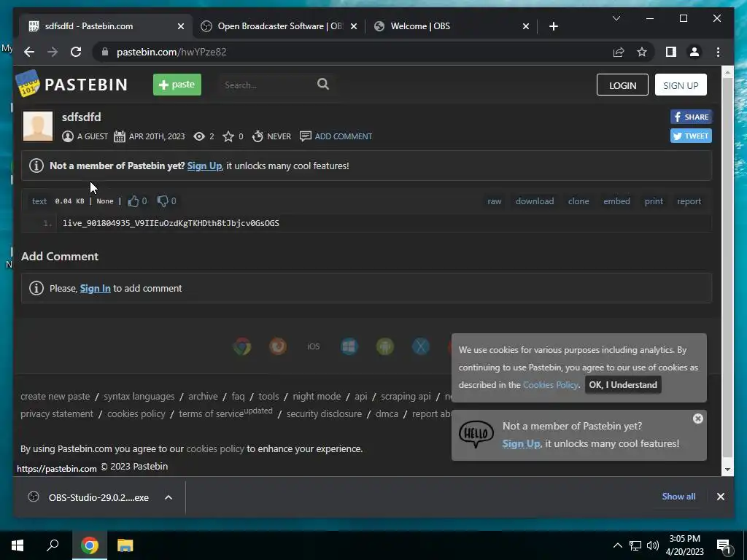The height and width of the screenshot is (560, 747).
Task: Open Chrome's three-dot menu
Action: point(718,52)
